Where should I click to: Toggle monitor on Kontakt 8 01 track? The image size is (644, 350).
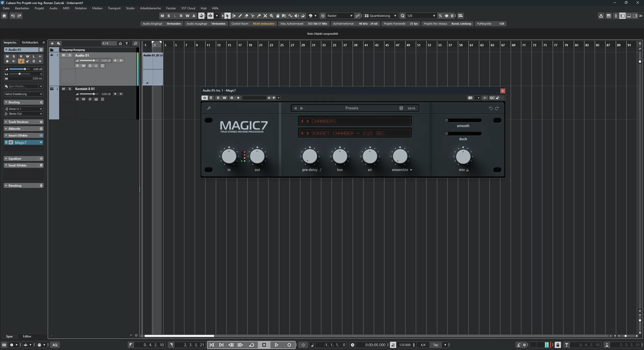[x=121, y=94]
